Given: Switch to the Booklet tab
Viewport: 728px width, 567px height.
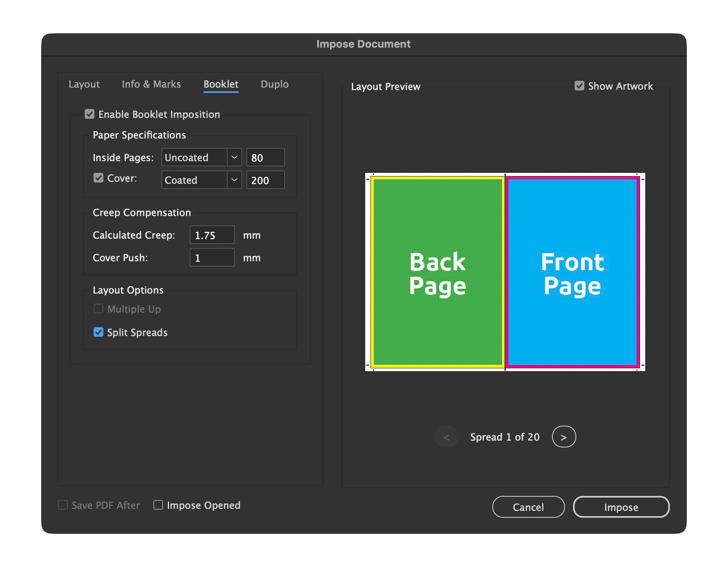Looking at the screenshot, I should point(221,84).
